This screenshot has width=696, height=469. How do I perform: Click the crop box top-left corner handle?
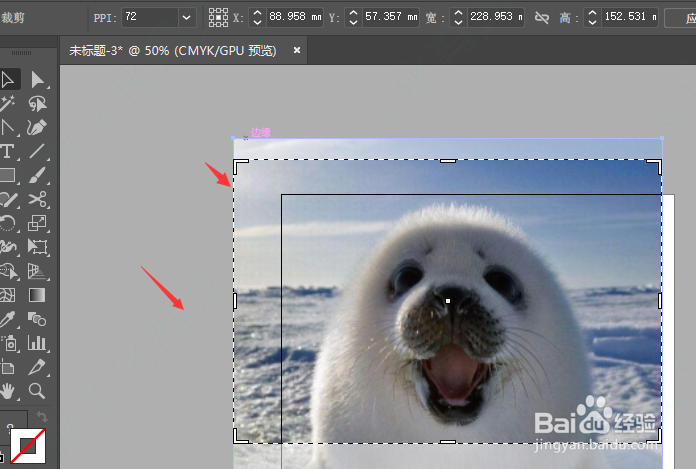click(240, 166)
